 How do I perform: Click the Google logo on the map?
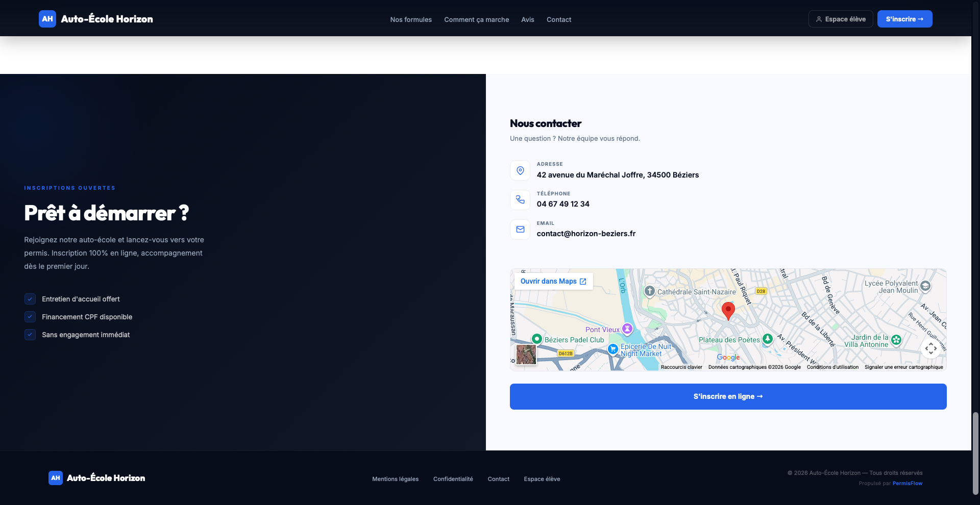[728, 358]
